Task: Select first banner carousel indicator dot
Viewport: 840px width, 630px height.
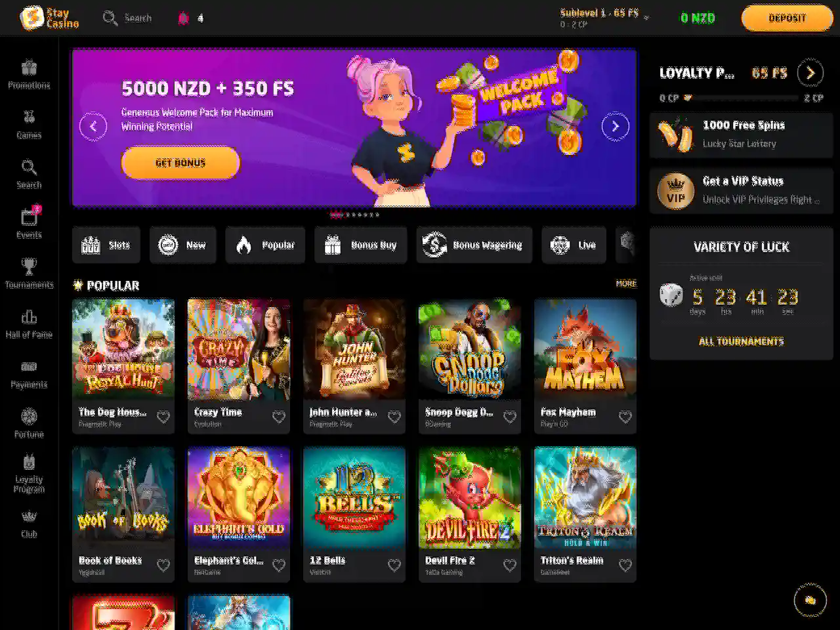Action: coord(336,215)
